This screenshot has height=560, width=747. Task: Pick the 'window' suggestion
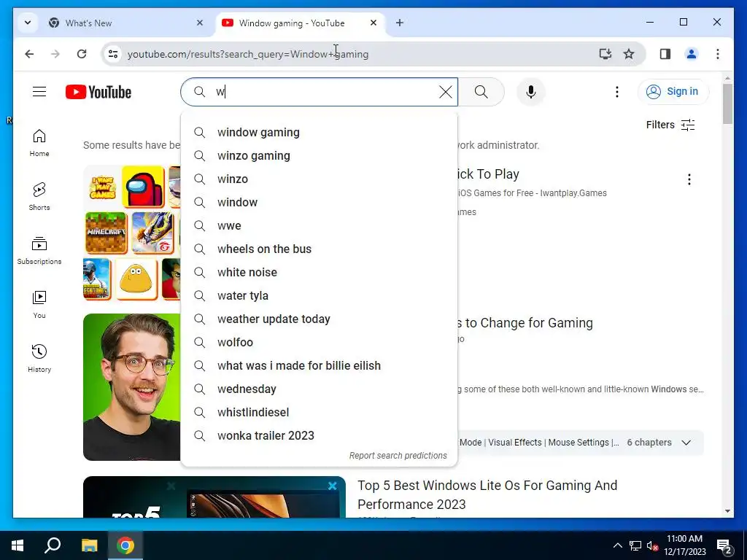pyautogui.click(x=320, y=203)
